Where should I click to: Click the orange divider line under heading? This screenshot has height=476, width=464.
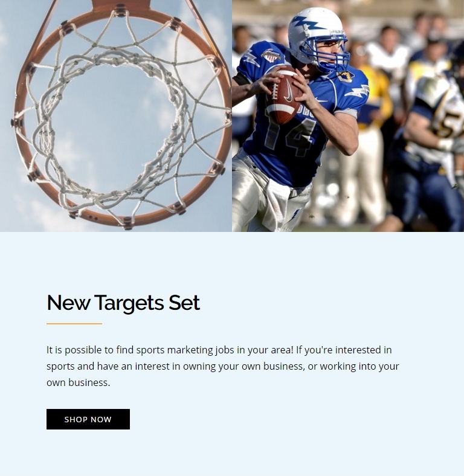(74, 324)
